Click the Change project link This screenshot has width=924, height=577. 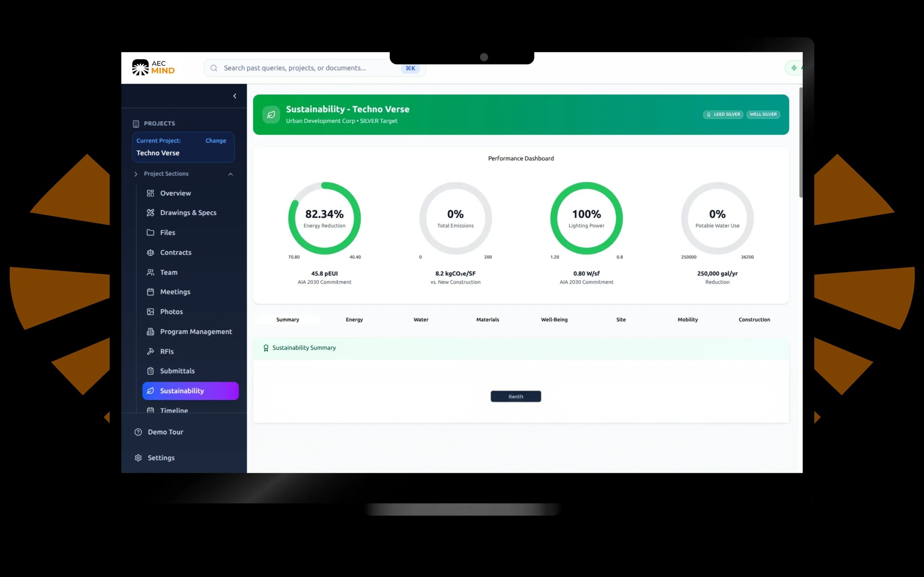(x=215, y=140)
